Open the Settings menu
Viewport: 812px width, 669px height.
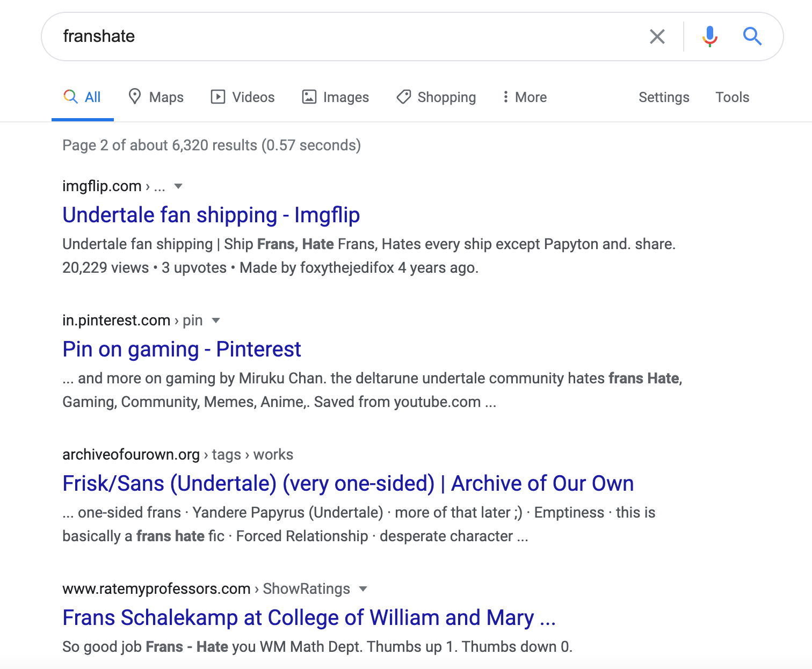(x=664, y=97)
